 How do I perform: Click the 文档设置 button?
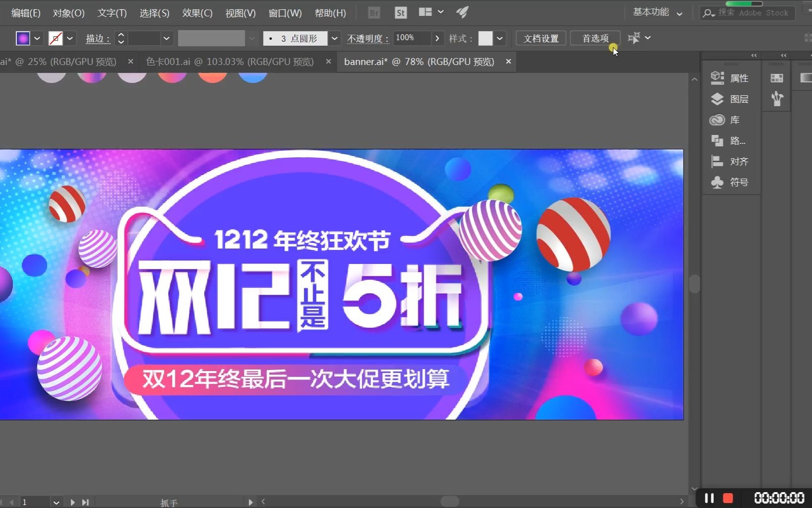(541, 38)
